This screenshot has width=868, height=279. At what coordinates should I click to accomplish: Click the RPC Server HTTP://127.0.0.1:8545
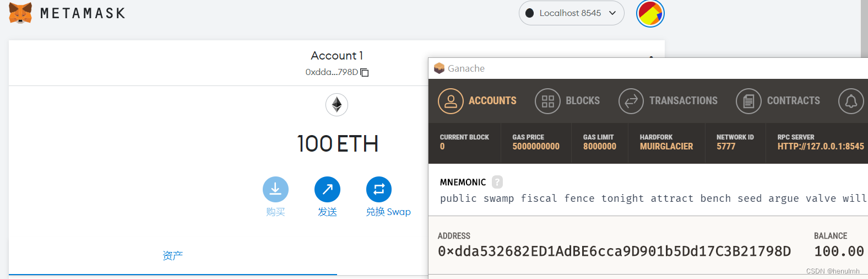[x=821, y=147]
